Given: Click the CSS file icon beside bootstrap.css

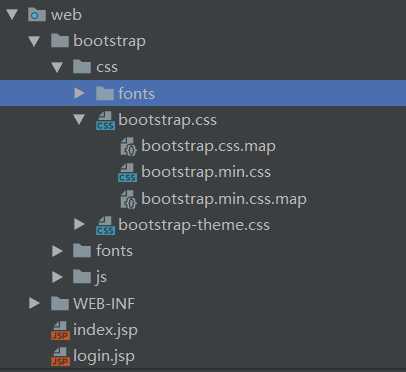Looking at the screenshot, I should 105,121.
